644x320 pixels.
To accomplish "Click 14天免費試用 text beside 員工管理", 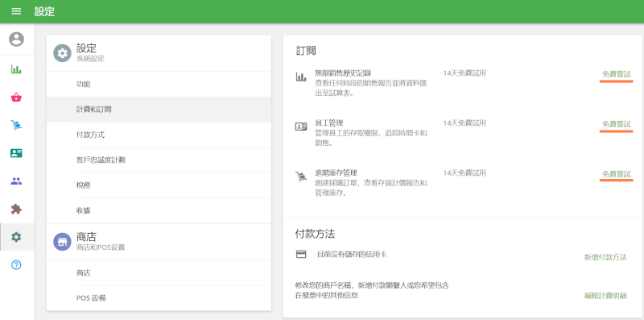I will [x=464, y=123].
